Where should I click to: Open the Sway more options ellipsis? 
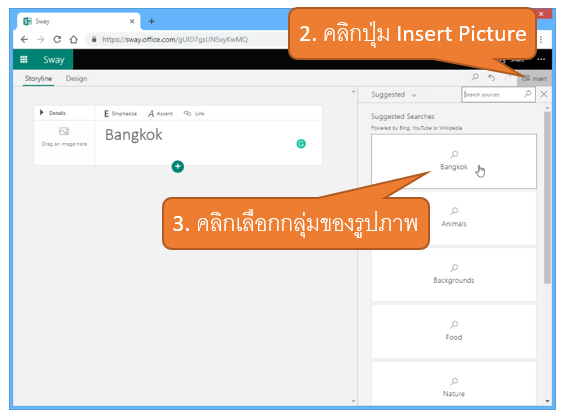[541, 59]
